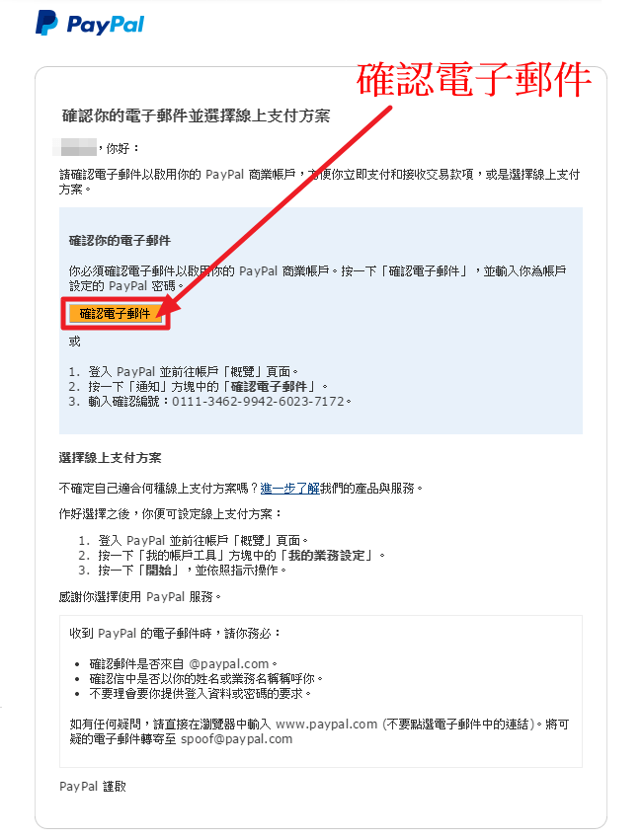The height and width of the screenshot is (840, 643).
Task: Click the PayPal wordmark text in header
Action: pyautogui.click(x=106, y=25)
